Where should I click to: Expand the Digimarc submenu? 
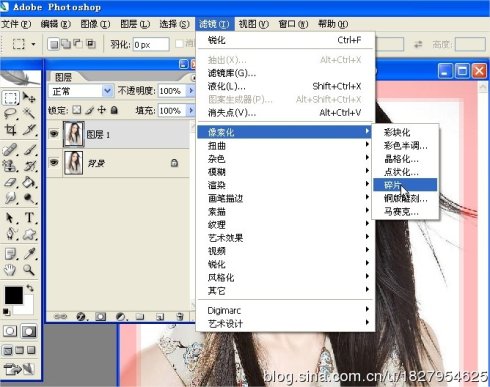pos(286,310)
